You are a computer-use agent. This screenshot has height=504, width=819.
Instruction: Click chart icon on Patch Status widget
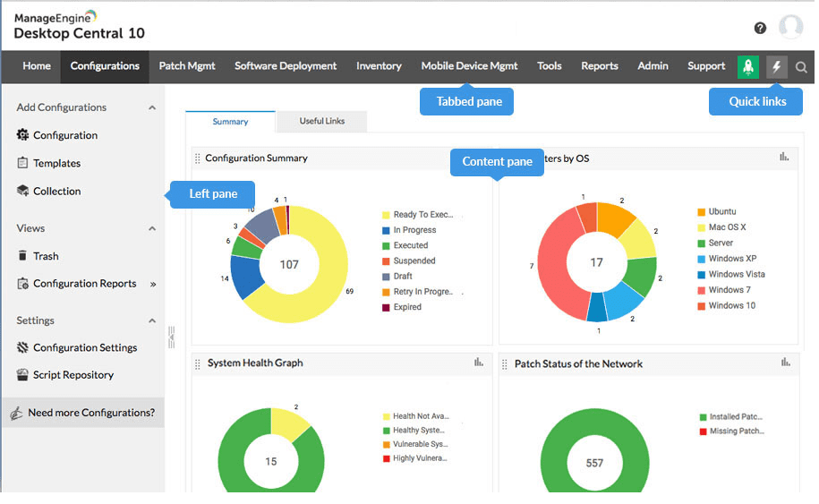[x=785, y=363]
